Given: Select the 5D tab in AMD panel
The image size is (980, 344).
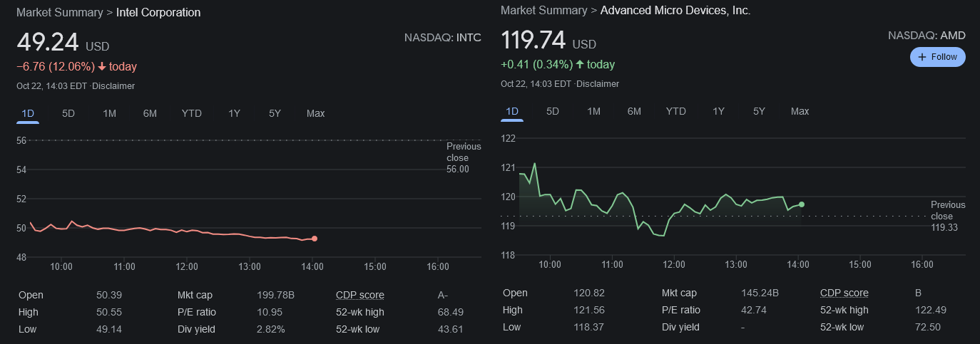Looking at the screenshot, I should coord(553,111).
